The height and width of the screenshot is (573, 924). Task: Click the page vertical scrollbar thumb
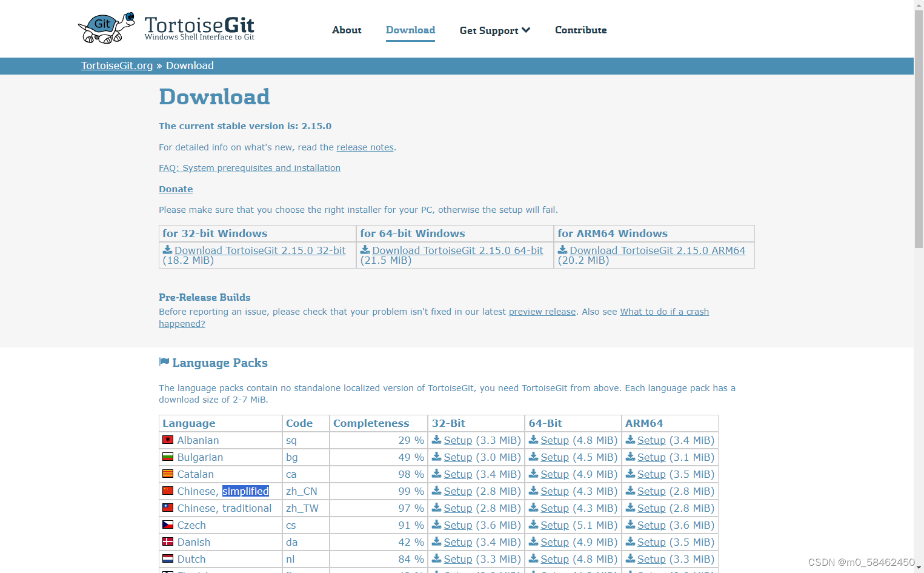(919, 130)
